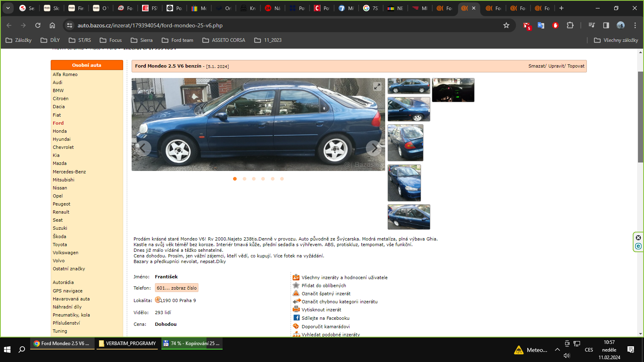Select Mercedes-Benz in the brand list
Viewport: 644px width, 362px height.
tap(69, 172)
